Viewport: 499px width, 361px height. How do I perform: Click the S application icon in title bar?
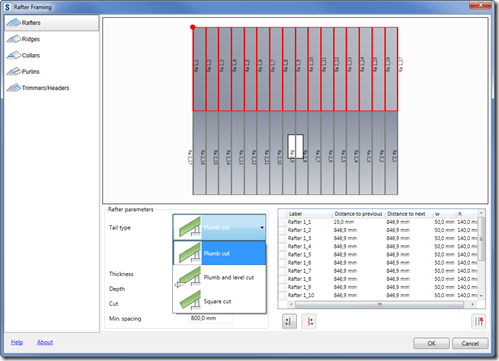(7, 7)
